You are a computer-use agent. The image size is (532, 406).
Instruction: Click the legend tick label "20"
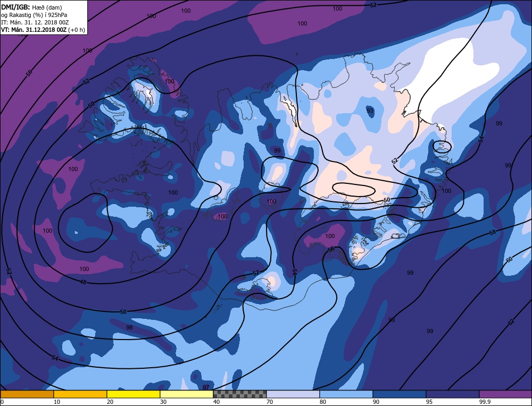[x=110, y=402]
